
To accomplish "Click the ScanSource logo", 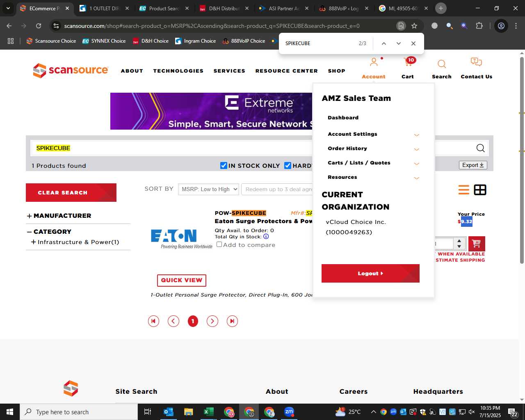I will [x=71, y=71].
